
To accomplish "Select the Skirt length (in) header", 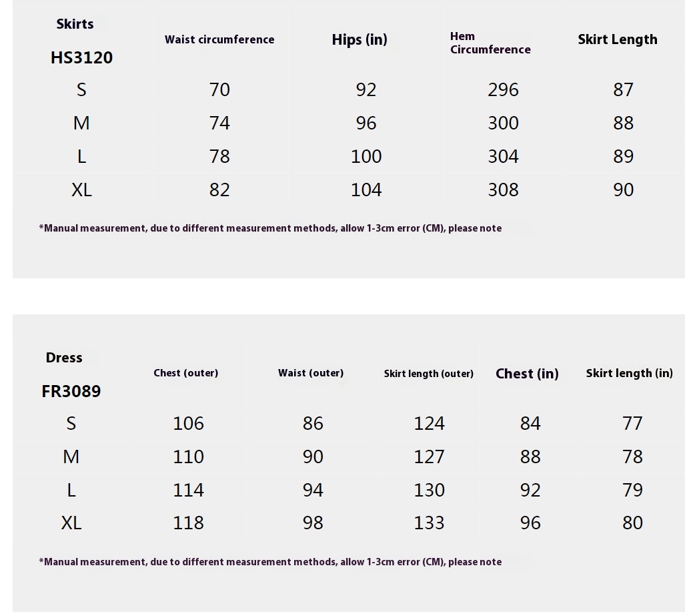I will click(x=629, y=373).
